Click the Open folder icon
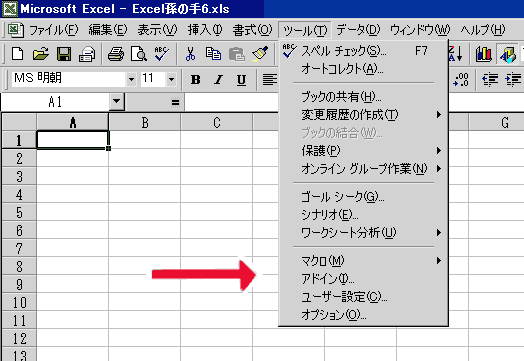 point(40,54)
